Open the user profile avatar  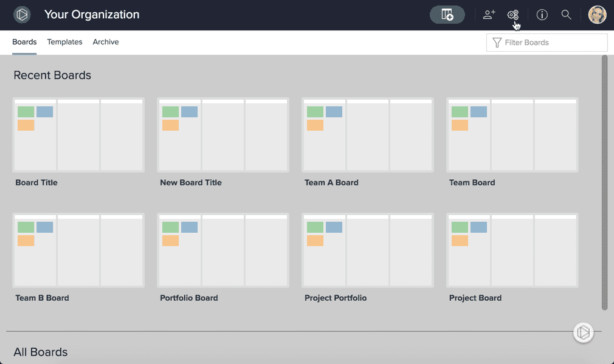click(x=597, y=15)
